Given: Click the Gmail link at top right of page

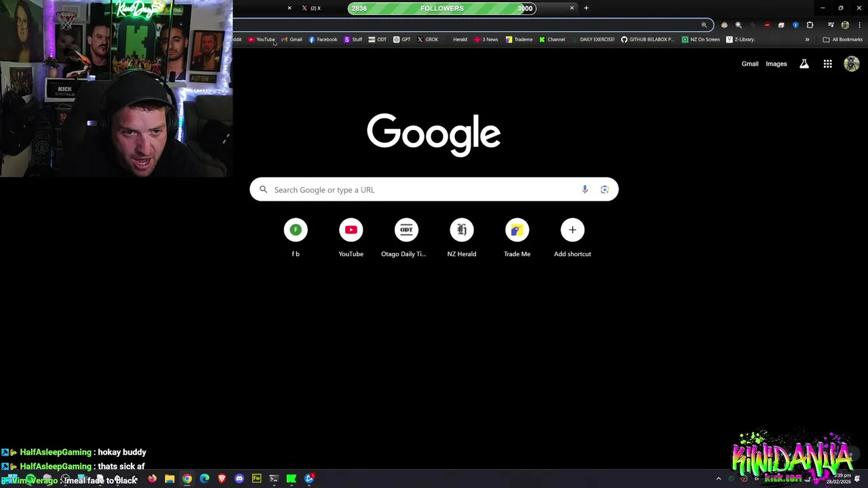Looking at the screenshot, I should pyautogui.click(x=750, y=64).
